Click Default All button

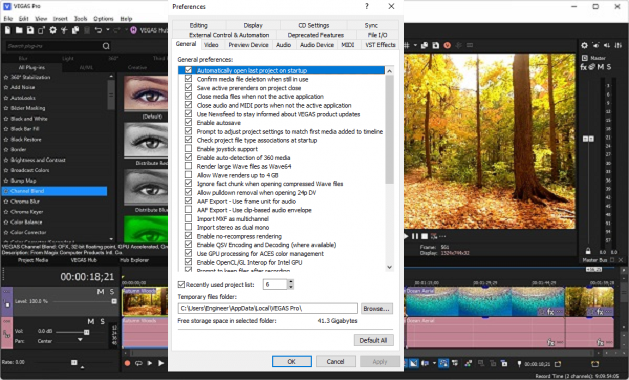373,340
